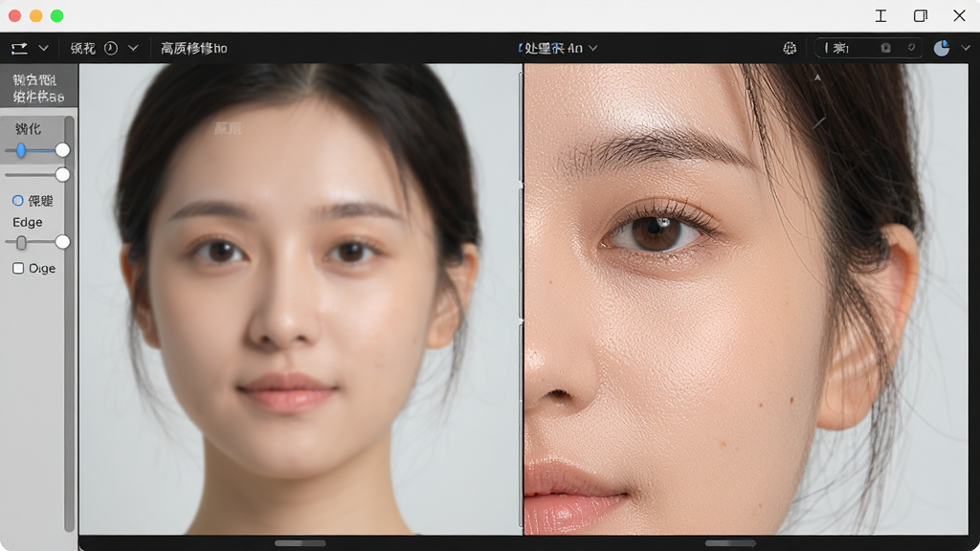Click the toolbar label ending in "ho"
Image resolution: width=980 pixels, height=551 pixels.
193,48
